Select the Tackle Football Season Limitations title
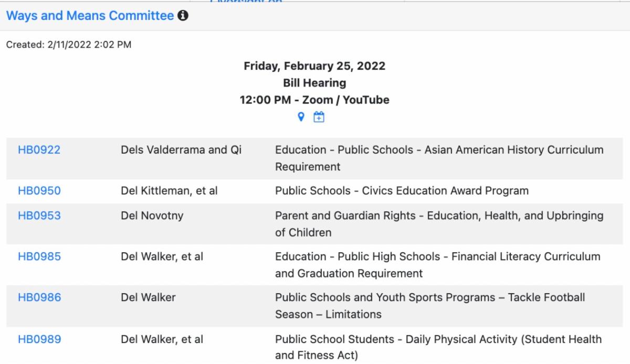 pyautogui.click(x=429, y=306)
